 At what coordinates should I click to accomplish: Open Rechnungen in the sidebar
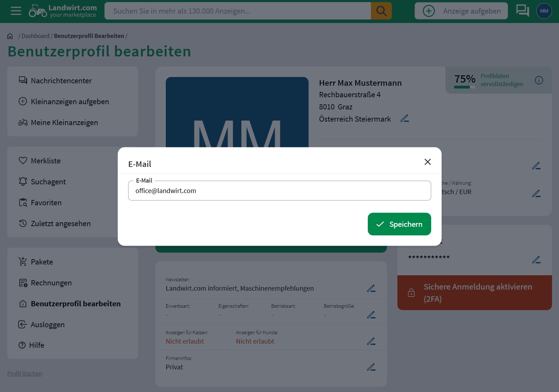pos(51,283)
